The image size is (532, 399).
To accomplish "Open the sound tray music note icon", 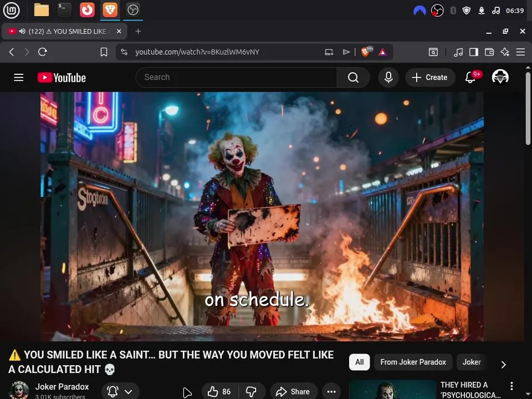I will click(495, 11).
